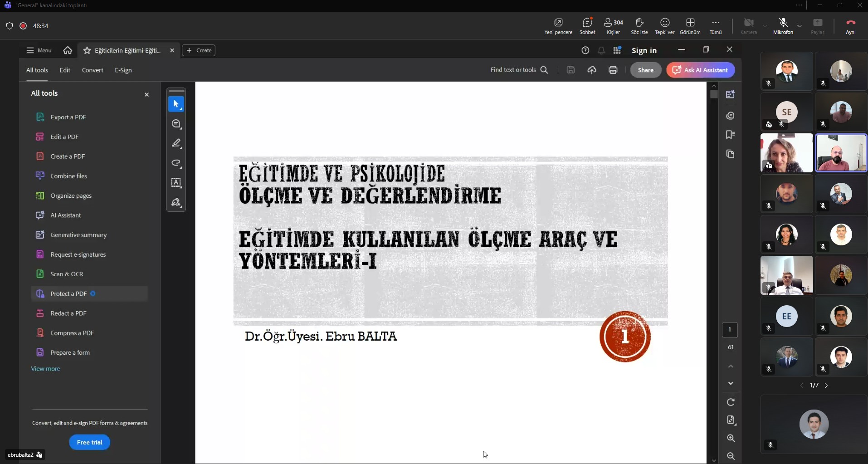Screen dimensions: 868x464
Task: Start the Free trial
Action: (x=89, y=442)
